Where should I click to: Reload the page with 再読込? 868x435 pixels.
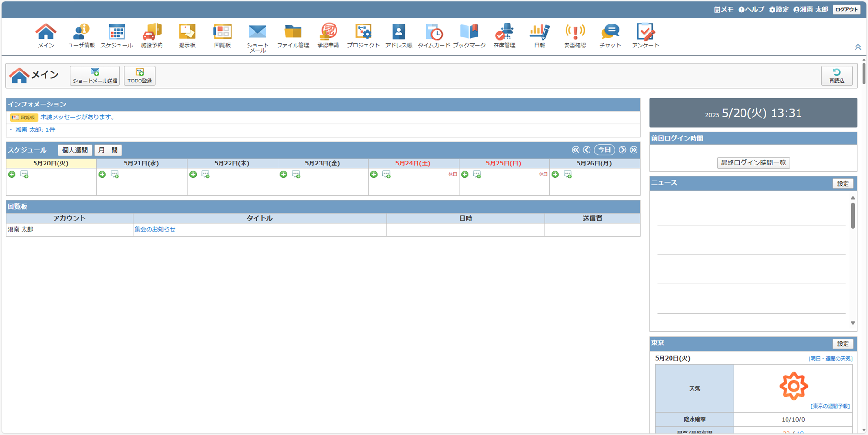click(836, 76)
